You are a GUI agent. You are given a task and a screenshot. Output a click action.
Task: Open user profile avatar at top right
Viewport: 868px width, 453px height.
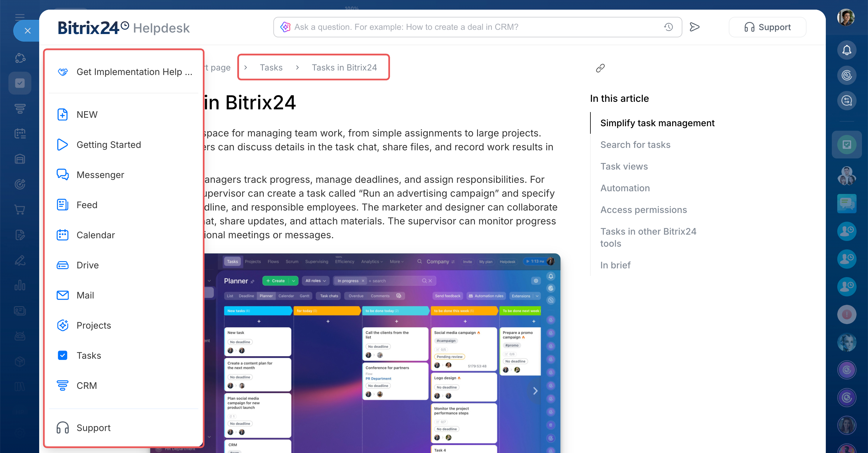pyautogui.click(x=846, y=17)
